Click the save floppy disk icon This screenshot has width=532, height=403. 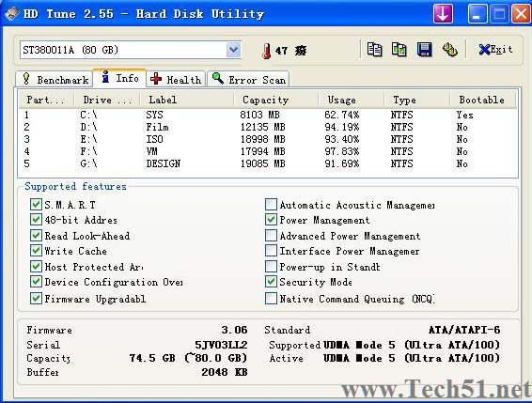tap(424, 50)
